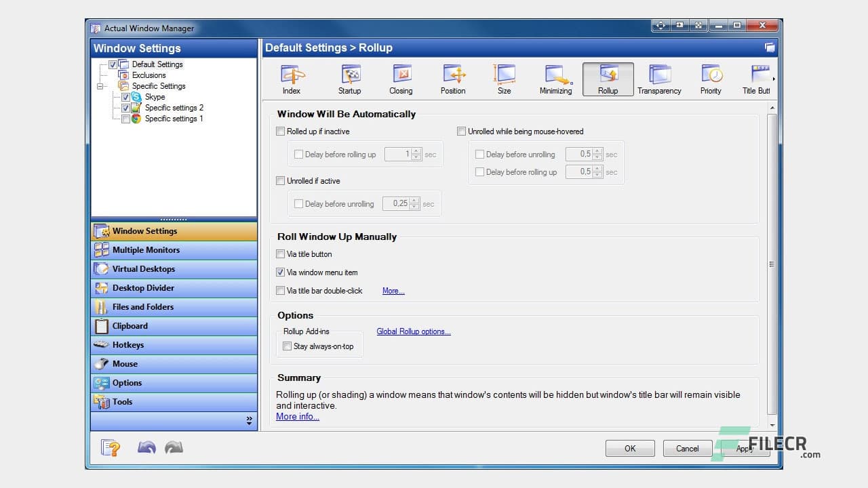Expand the sidebar chevron at panel bottom

coord(250,418)
